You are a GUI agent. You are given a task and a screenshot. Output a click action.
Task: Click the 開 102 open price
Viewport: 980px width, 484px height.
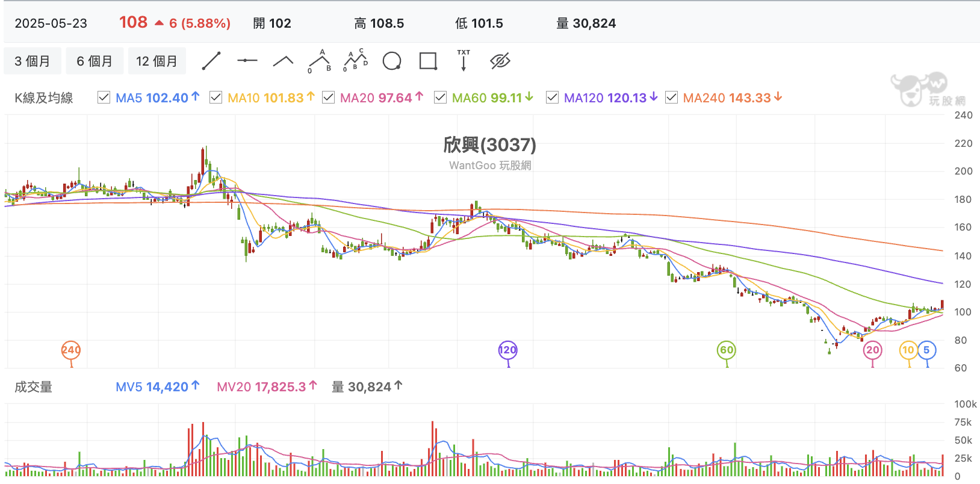click(x=272, y=23)
